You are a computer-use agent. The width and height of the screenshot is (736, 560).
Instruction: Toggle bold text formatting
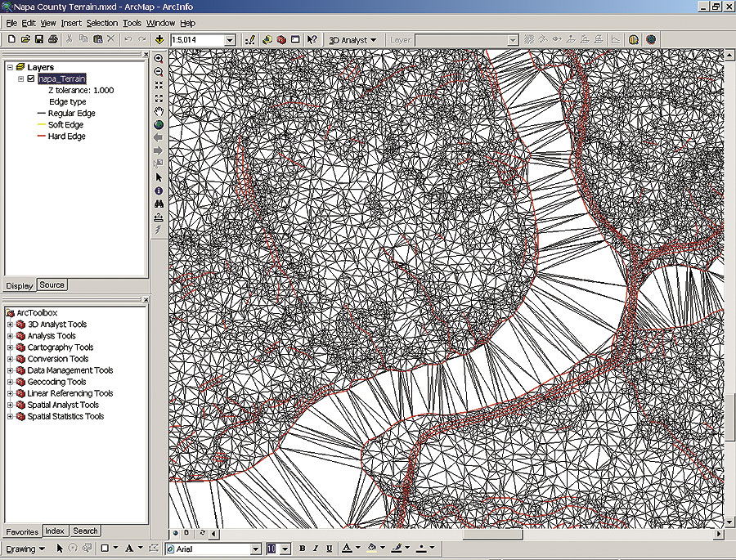(x=302, y=549)
